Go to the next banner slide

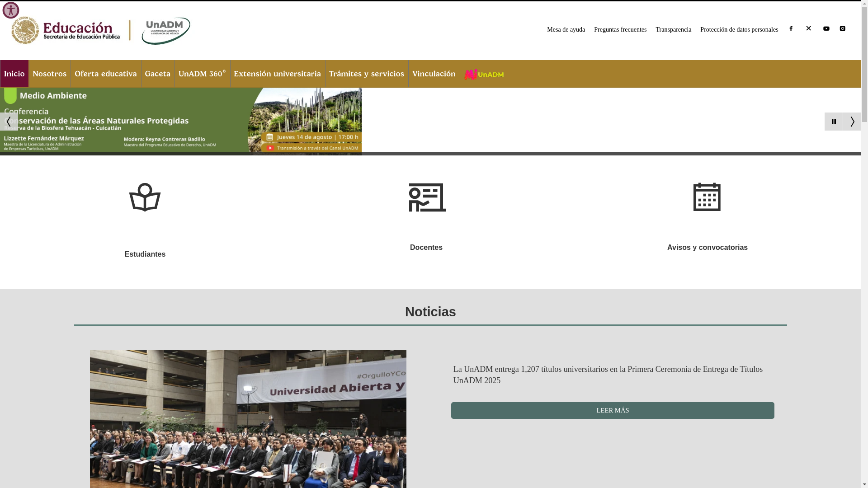852,122
